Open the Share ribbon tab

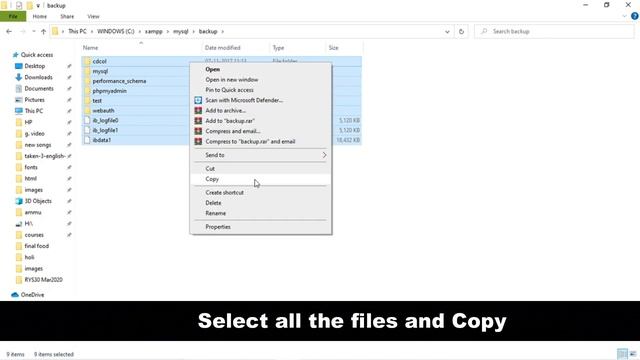[67, 16]
